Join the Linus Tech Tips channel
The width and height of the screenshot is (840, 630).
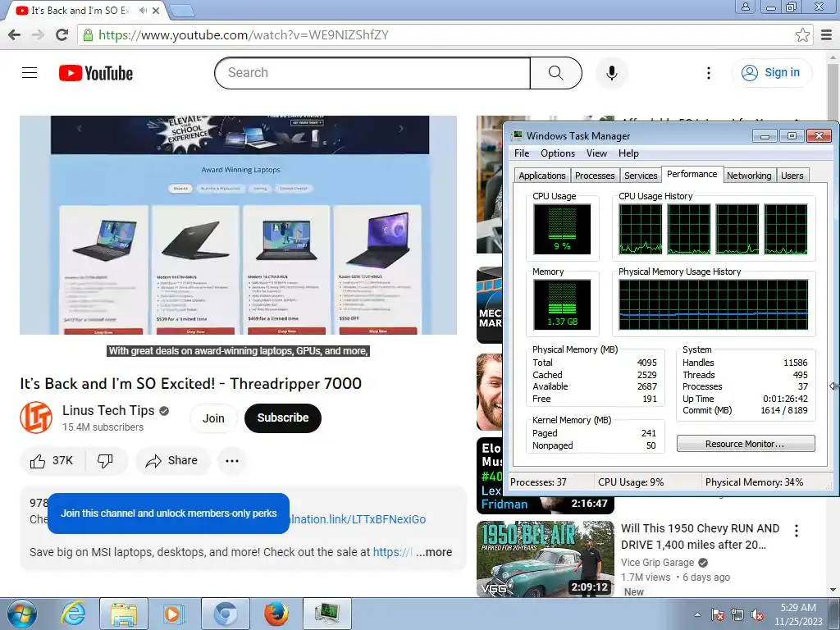click(213, 418)
